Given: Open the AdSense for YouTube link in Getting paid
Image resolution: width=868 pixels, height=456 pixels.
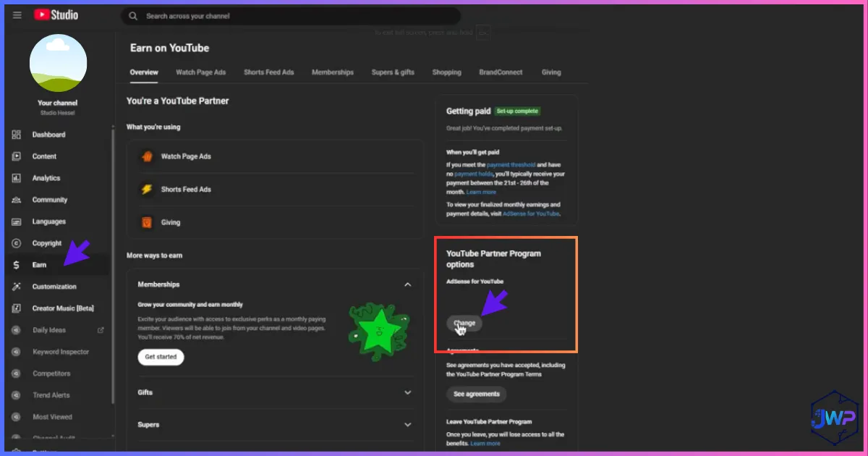Looking at the screenshot, I should 531,214.
